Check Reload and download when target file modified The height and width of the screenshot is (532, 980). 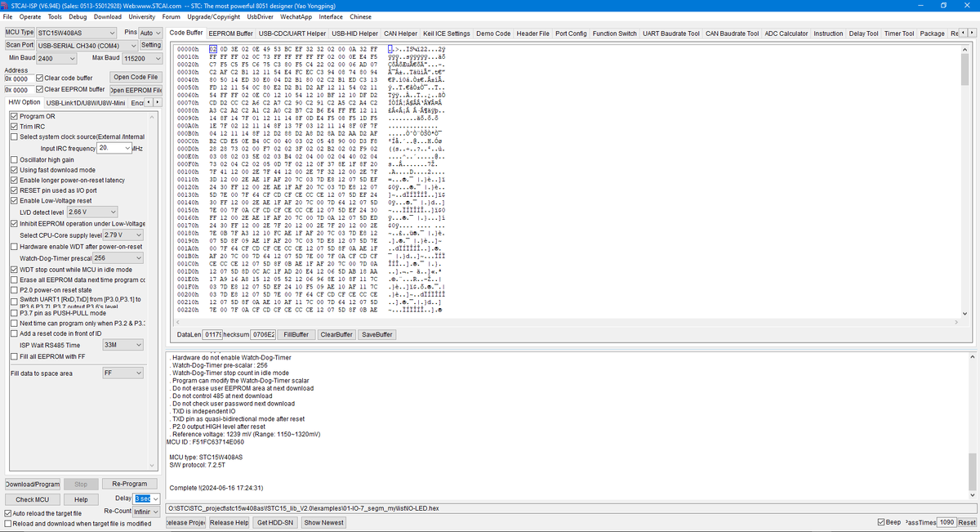tap(8, 524)
